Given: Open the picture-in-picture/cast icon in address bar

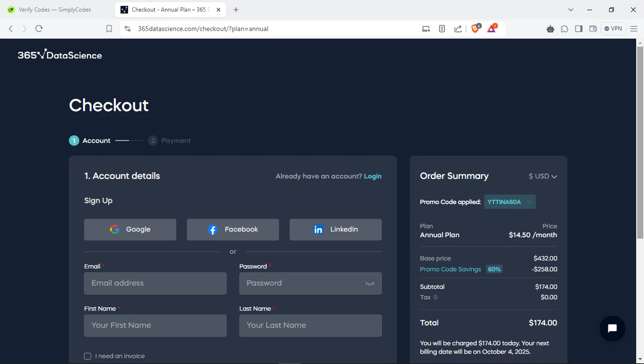Looking at the screenshot, I should click(426, 29).
